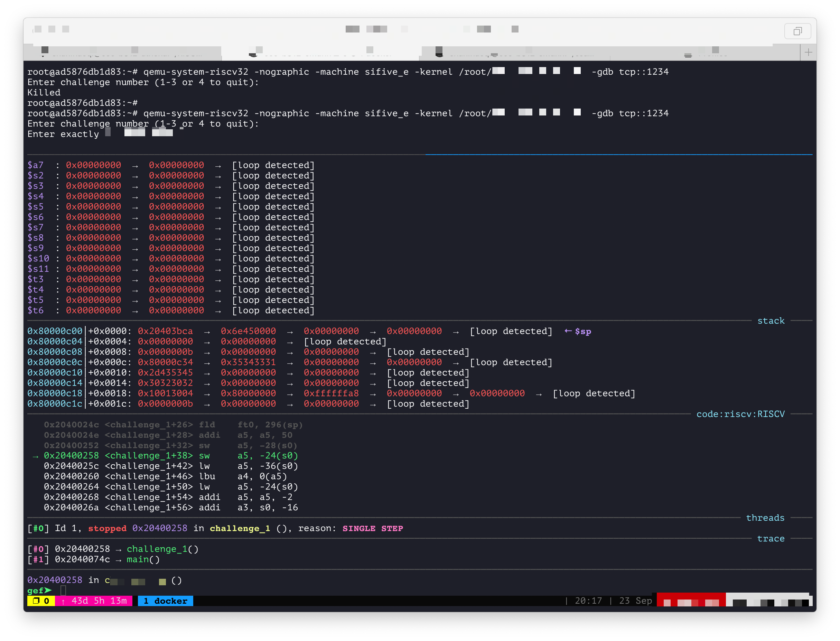The image size is (840, 641).
Task: Click the trace section header label
Action: point(771,539)
